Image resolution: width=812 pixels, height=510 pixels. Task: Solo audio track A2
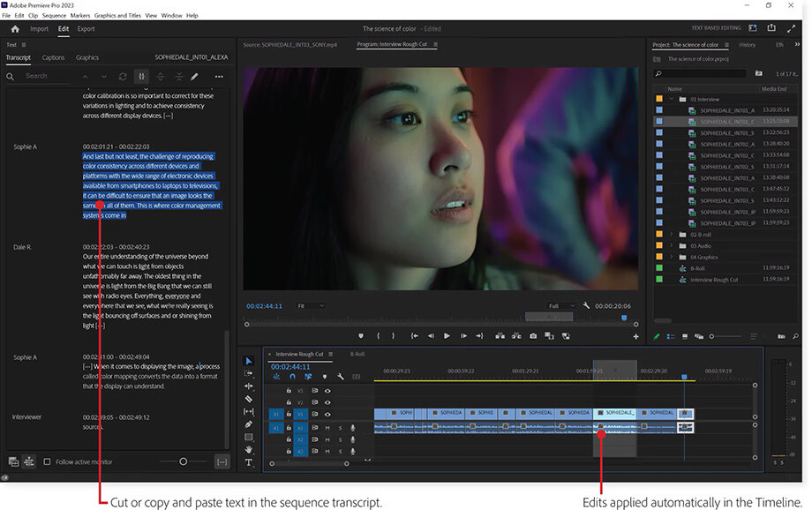coord(340,439)
